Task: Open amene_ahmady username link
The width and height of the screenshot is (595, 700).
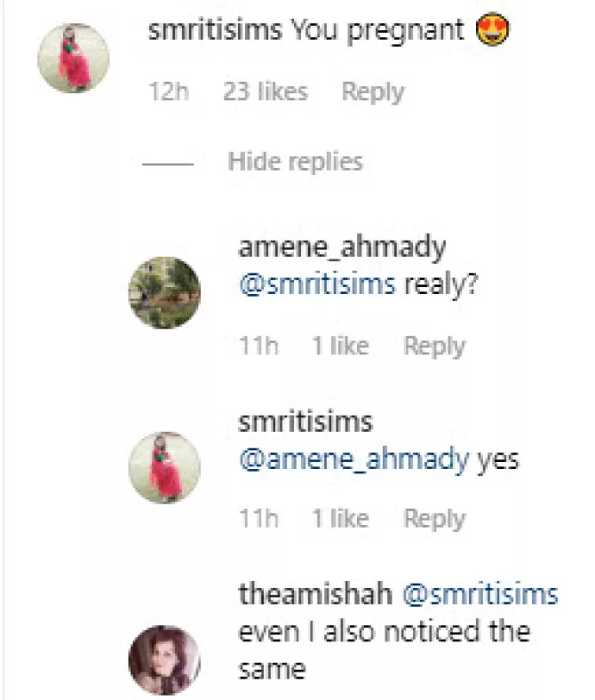Action: pyautogui.click(x=342, y=247)
